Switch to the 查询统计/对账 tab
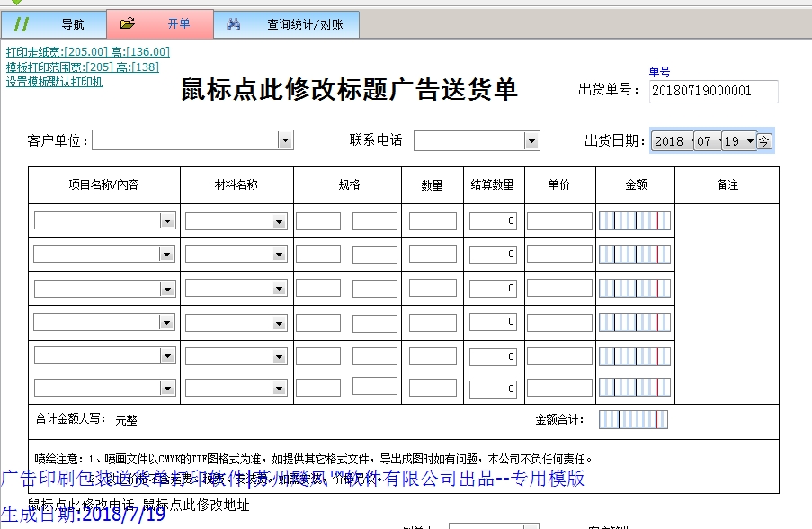 [304, 24]
